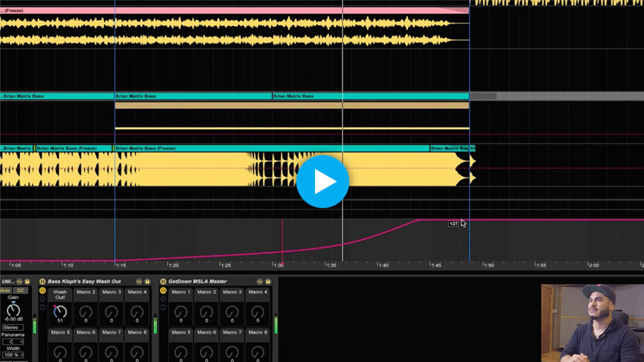Click the 1:45 mark on time ruler
This screenshot has height=362, width=644.
click(436, 265)
